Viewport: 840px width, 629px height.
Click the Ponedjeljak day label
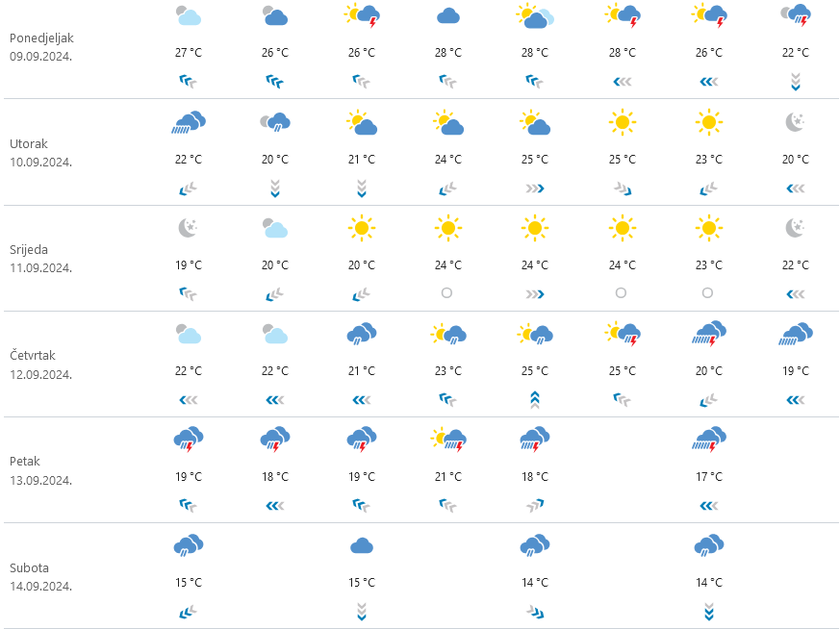tap(41, 38)
